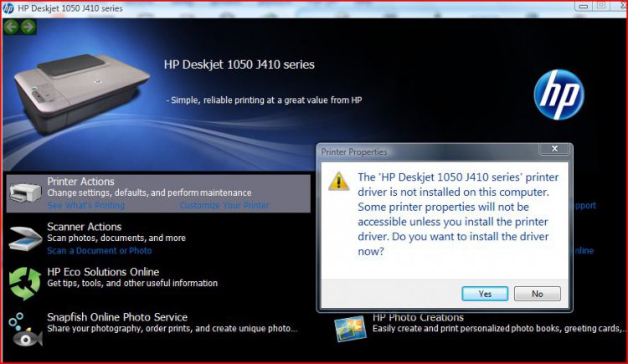Open the HP Eco Solutions recycle icon
The height and width of the screenshot is (364, 628).
point(25,284)
